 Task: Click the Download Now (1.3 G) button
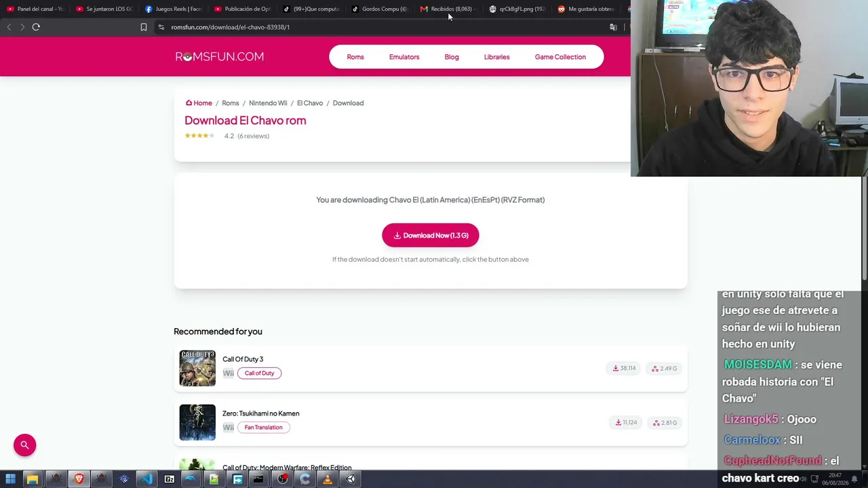(431, 235)
